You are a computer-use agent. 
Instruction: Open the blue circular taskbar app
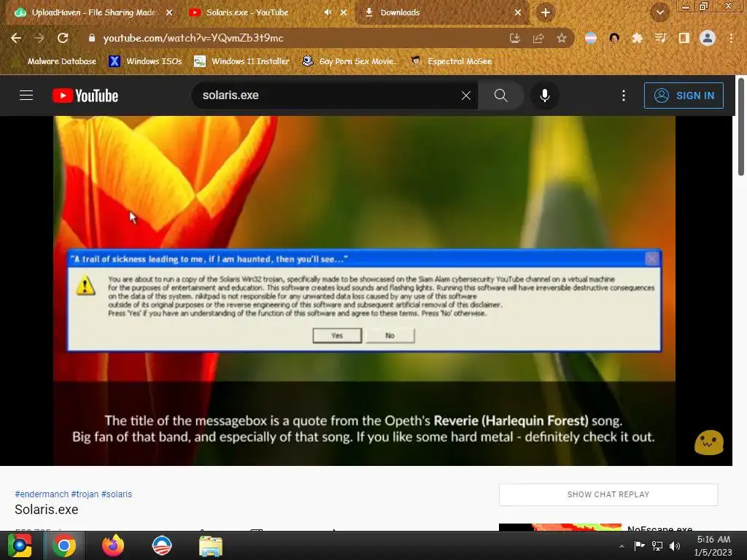pyautogui.click(x=161, y=545)
